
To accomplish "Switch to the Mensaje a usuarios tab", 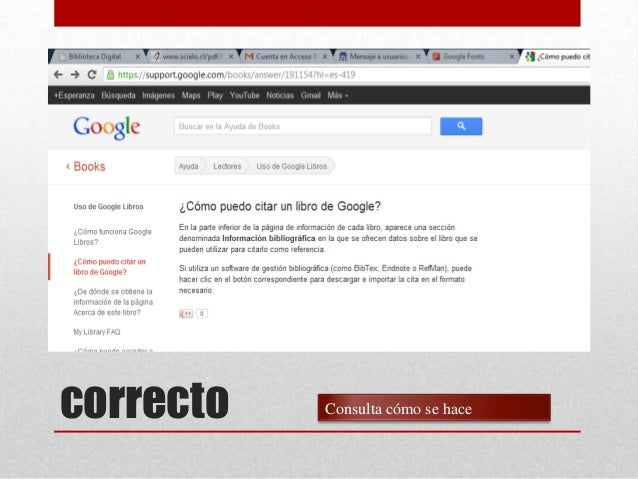I will tap(378, 57).
